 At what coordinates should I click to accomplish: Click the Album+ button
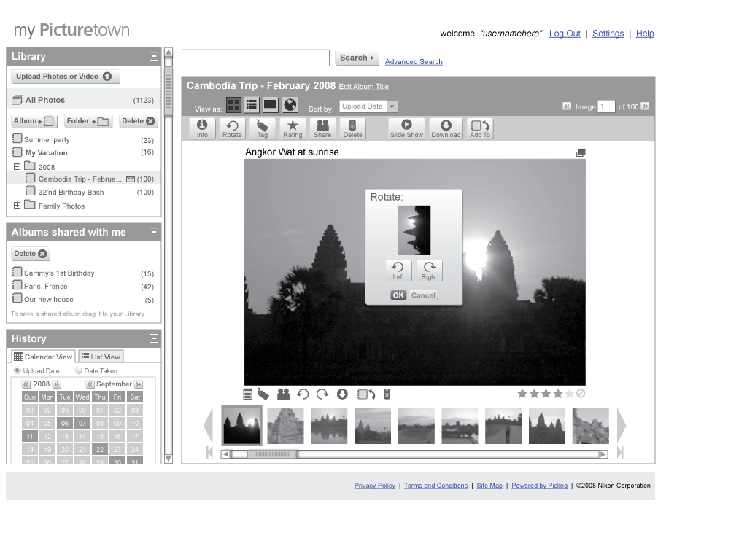click(x=34, y=121)
